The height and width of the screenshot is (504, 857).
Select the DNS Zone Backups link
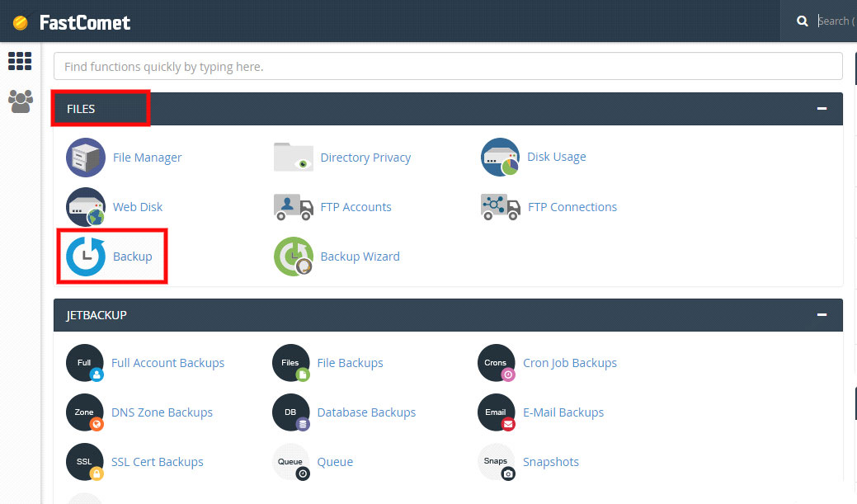pos(162,412)
